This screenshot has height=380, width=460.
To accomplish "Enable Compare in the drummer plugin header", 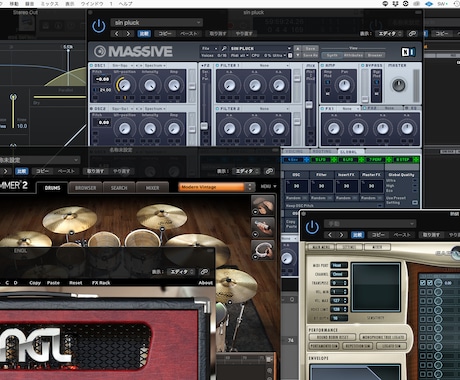I will click(22, 171).
